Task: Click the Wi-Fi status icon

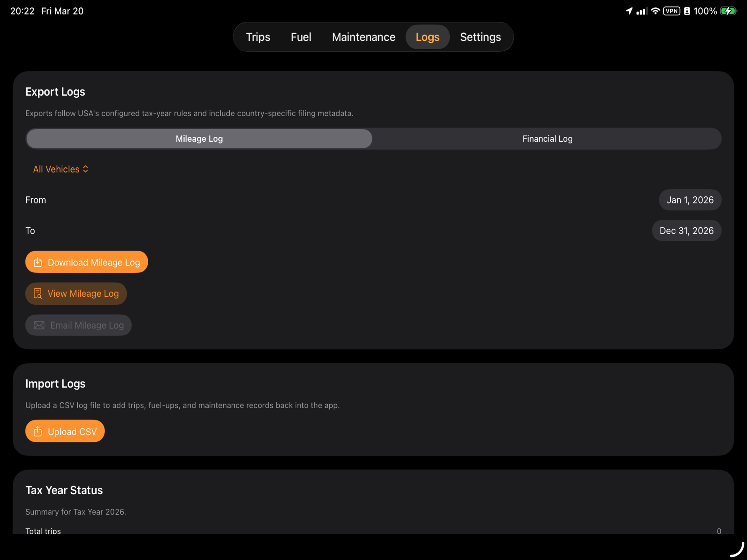Action: (x=655, y=11)
